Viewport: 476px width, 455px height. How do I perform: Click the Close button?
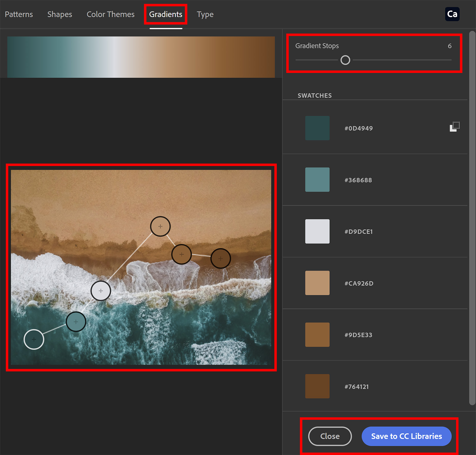(330, 436)
